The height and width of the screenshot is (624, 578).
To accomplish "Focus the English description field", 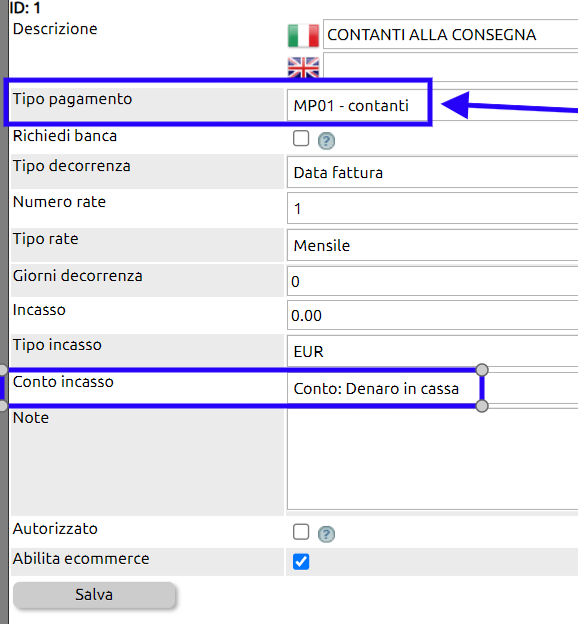I will [451, 66].
